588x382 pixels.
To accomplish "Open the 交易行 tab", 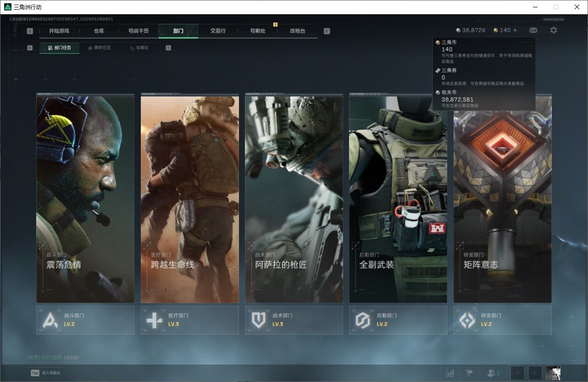I will (218, 31).
